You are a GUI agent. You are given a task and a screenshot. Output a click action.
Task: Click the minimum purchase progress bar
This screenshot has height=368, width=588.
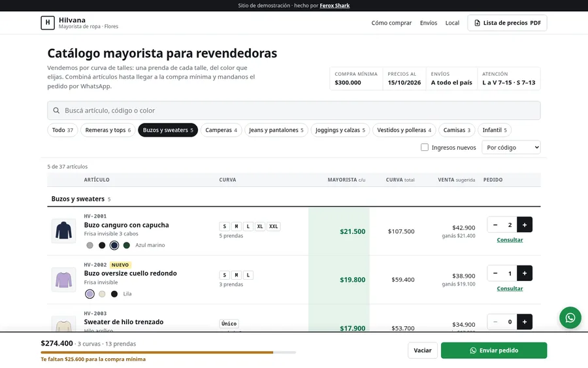[x=168, y=352]
